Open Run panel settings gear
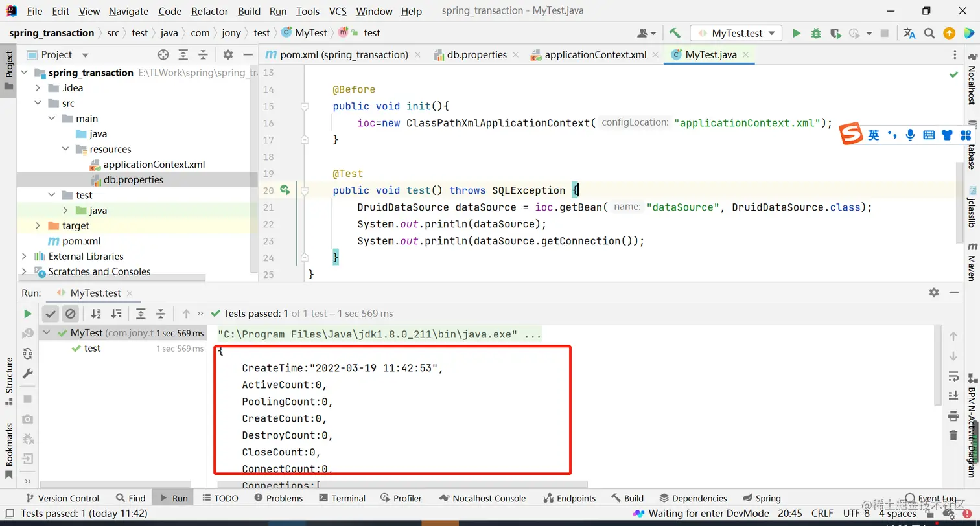This screenshot has height=526, width=980. point(934,293)
